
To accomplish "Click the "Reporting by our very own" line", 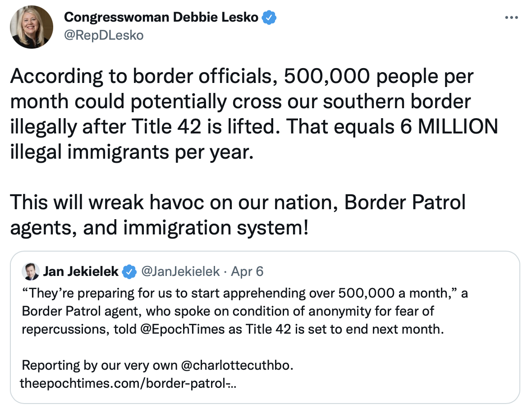I will [99, 365].
